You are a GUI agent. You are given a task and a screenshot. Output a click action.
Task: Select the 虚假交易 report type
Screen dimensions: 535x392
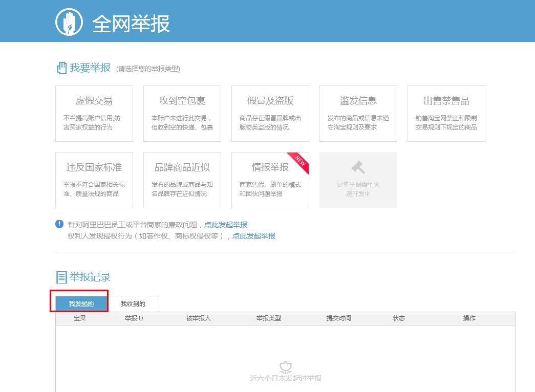(94, 113)
